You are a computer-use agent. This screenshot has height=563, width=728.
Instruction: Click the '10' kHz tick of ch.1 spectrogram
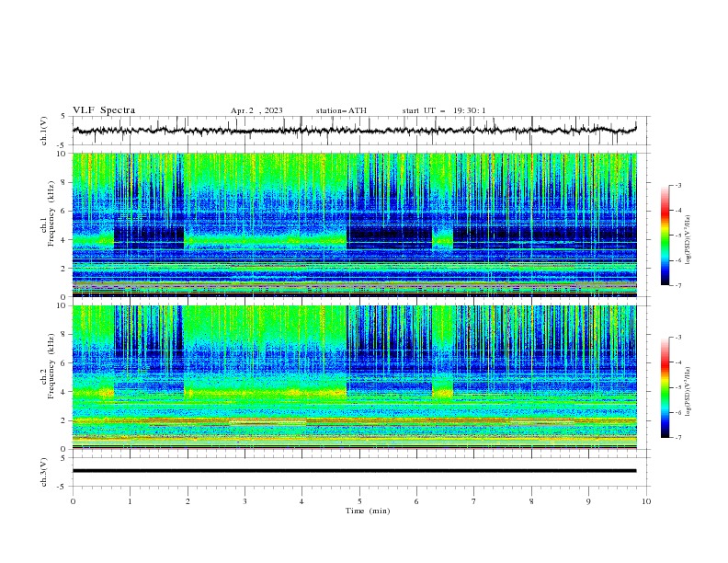coord(63,153)
